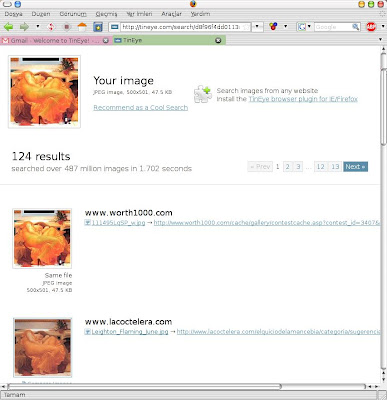This screenshot has width=387, height=400.
Task: Click the horizontal scrollbar thumb
Action: click(x=144, y=387)
